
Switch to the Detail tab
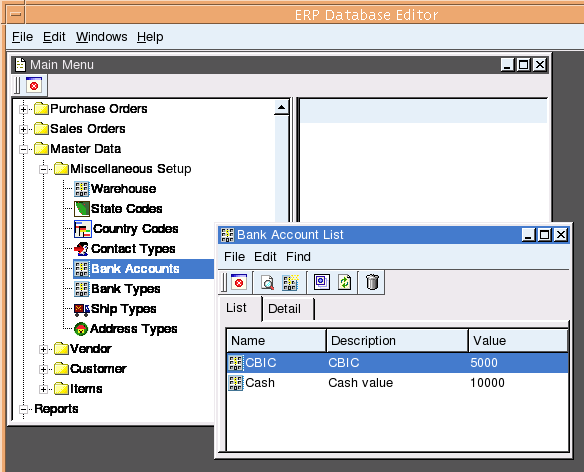pyautogui.click(x=284, y=308)
